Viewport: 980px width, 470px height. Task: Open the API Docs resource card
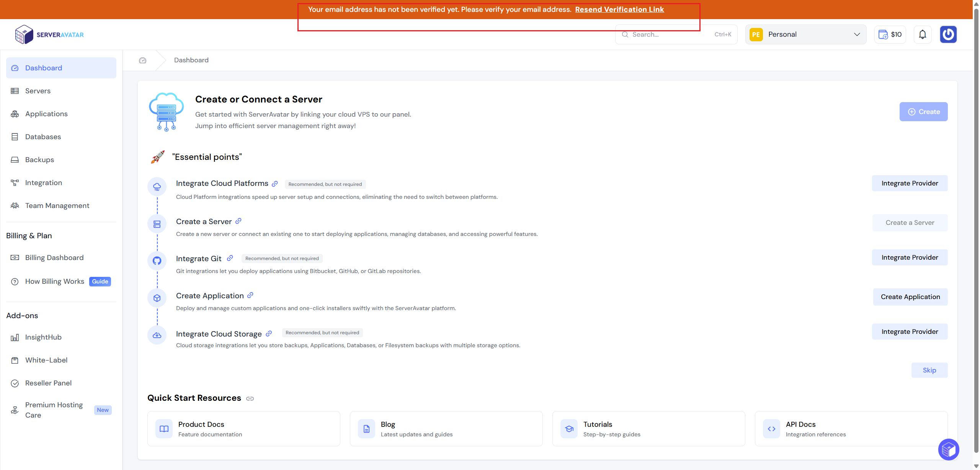tap(851, 429)
